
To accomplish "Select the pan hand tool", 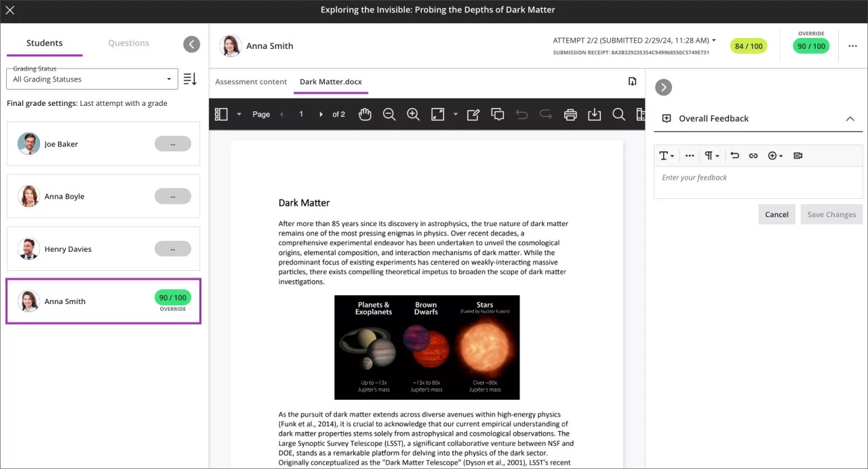I will pos(365,115).
